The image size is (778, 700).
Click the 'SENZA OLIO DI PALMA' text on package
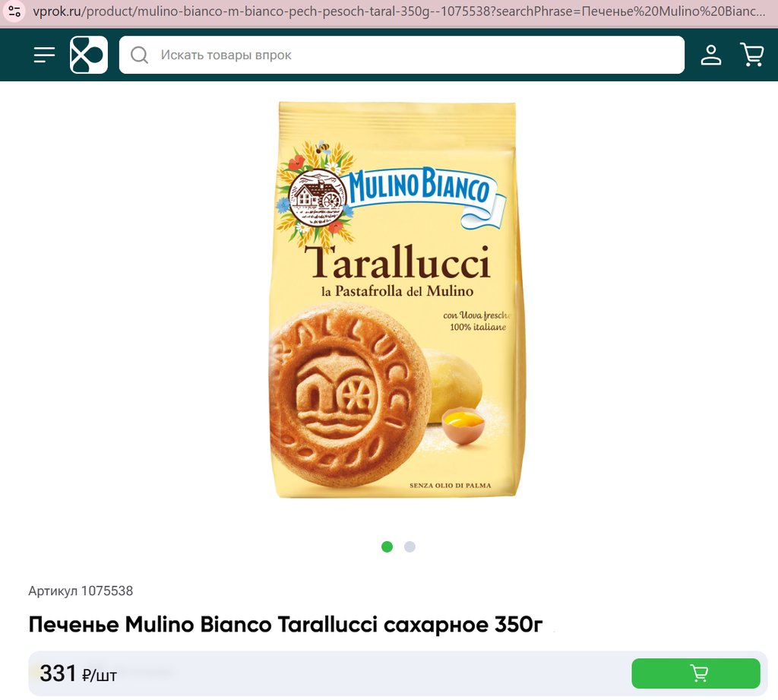pyautogui.click(x=450, y=485)
